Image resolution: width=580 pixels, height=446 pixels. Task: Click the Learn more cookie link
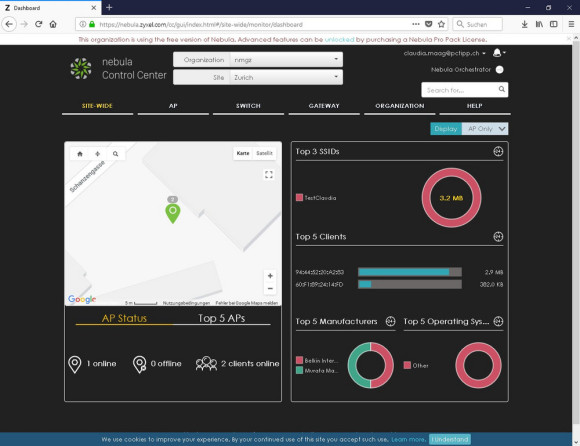(x=408, y=439)
